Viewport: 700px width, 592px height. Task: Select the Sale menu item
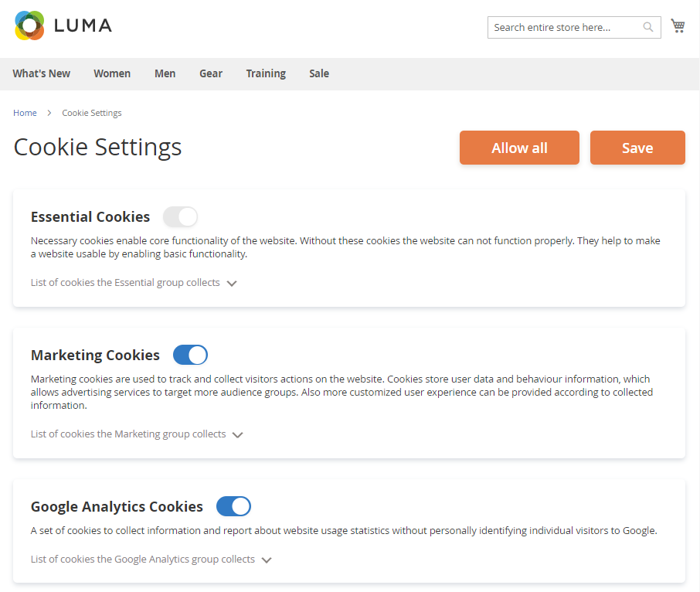319,73
